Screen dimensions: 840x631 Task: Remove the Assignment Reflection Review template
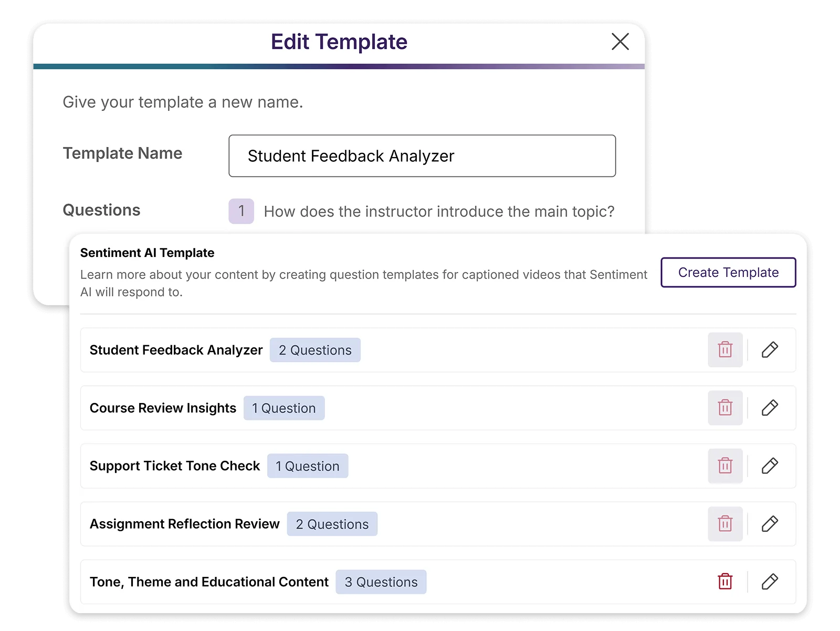(725, 524)
